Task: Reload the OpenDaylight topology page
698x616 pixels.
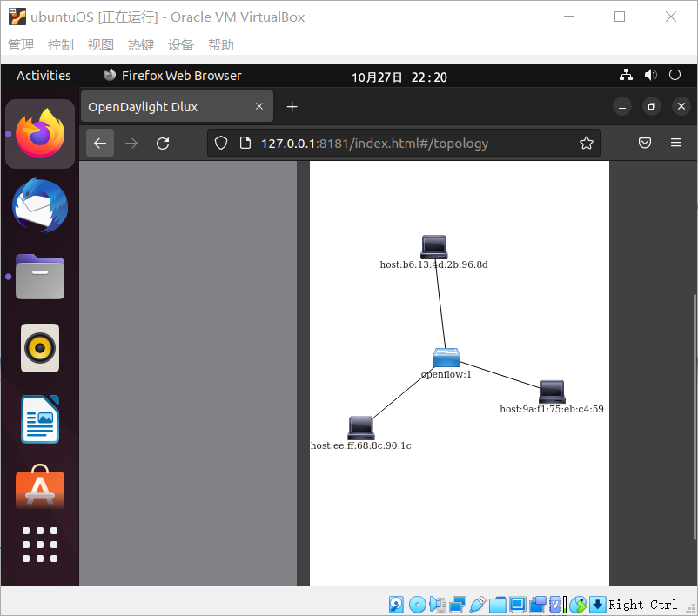Action: [x=163, y=143]
